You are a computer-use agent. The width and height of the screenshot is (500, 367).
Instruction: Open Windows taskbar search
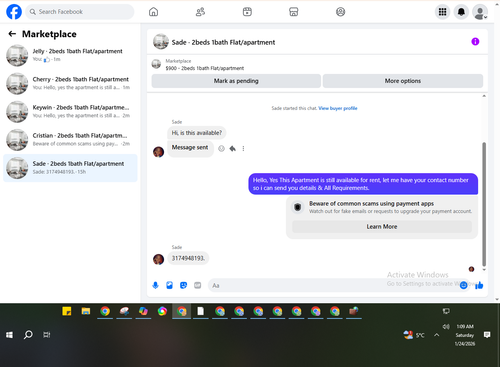[28, 334]
